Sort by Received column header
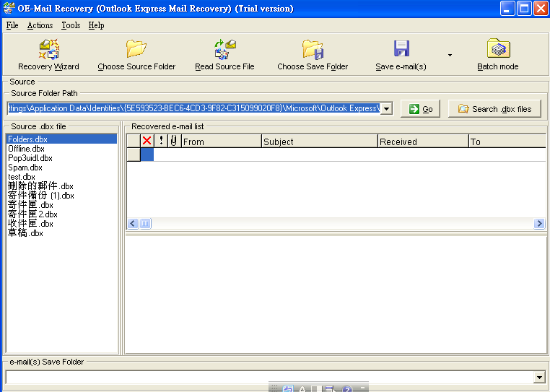 423,141
